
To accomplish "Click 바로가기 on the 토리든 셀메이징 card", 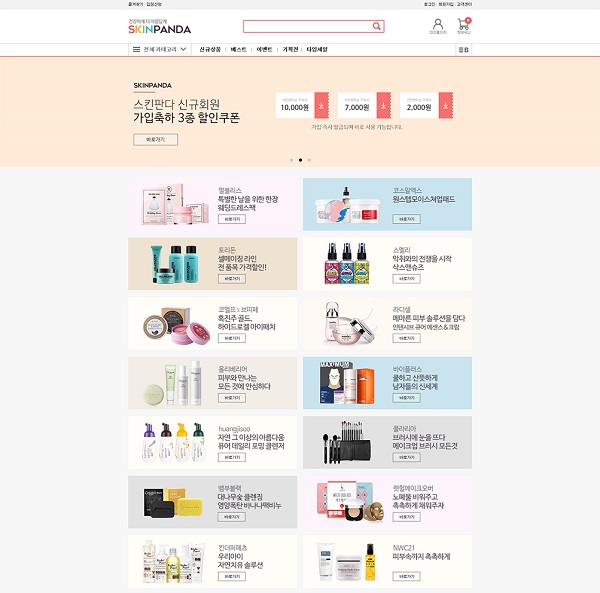I will 232,279.
